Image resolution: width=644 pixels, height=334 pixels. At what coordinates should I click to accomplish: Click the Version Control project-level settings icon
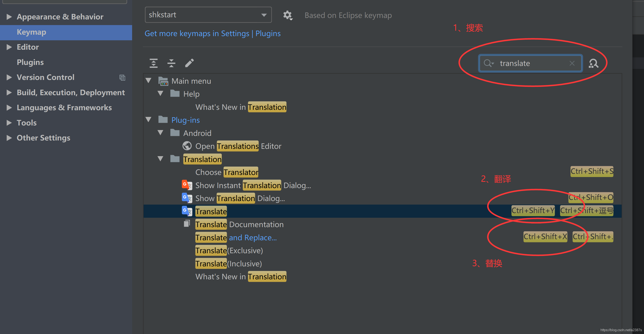[122, 78]
